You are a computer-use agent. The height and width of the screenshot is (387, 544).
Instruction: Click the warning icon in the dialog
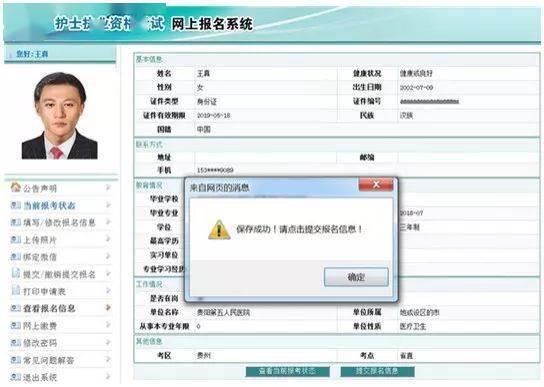click(219, 229)
